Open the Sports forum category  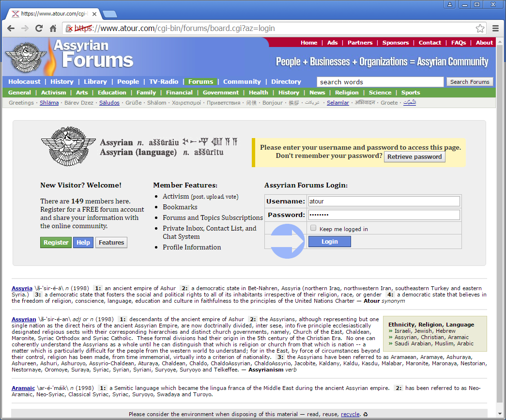click(x=411, y=93)
